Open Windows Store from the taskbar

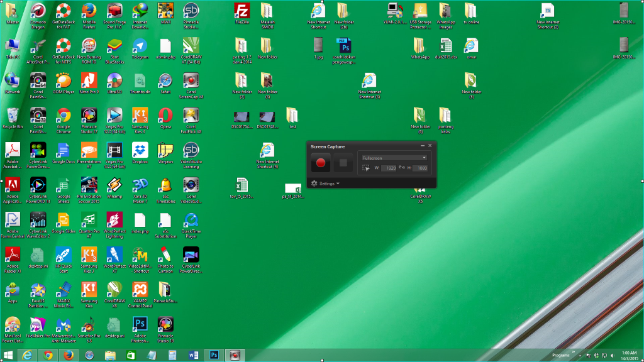coord(131,355)
